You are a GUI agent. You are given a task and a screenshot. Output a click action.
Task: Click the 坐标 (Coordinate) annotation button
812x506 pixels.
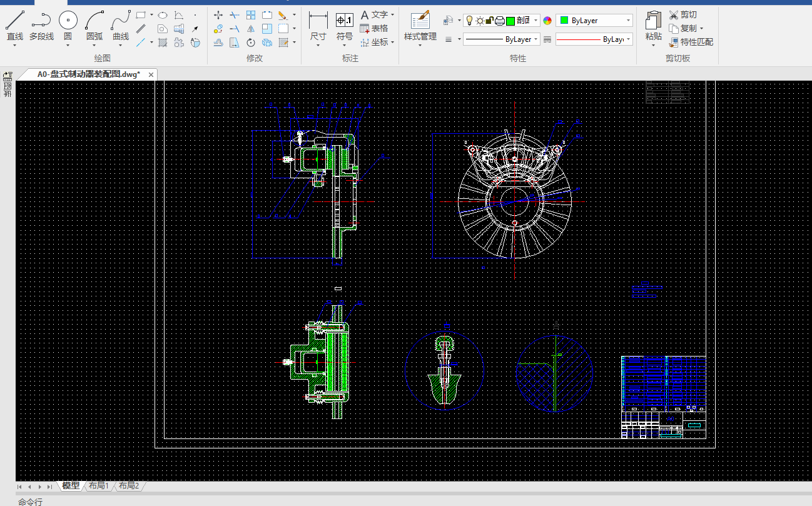point(374,43)
